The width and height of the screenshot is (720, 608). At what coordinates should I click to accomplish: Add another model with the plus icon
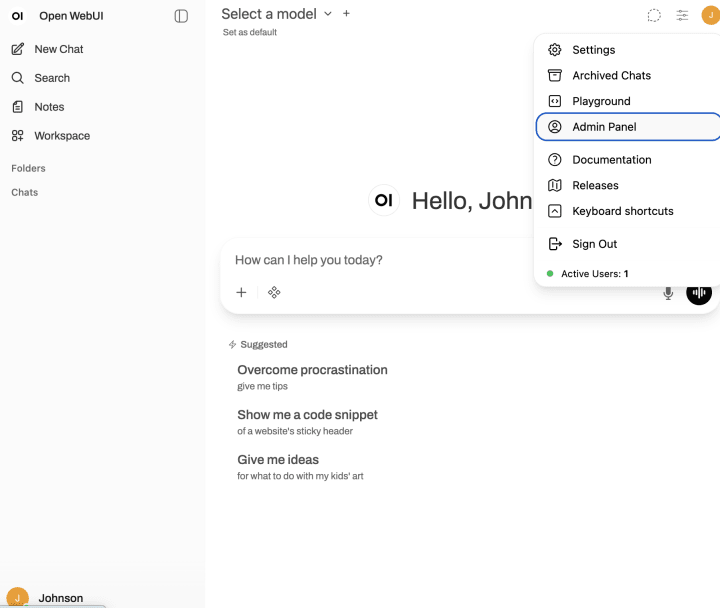coord(346,14)
